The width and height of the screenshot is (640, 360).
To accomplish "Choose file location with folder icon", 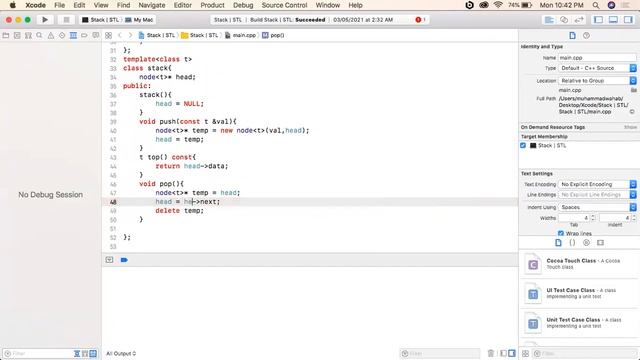I will pos(633,90).
